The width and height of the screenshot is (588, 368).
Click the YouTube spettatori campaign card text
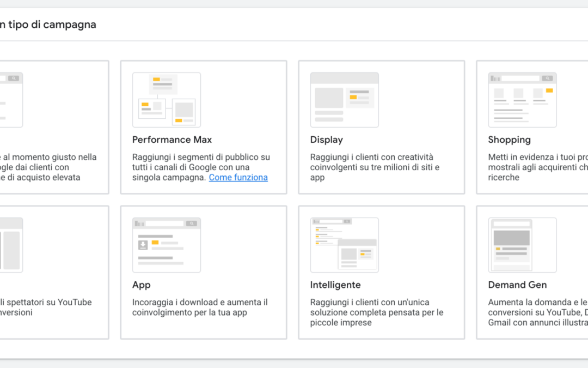[46, 307]
